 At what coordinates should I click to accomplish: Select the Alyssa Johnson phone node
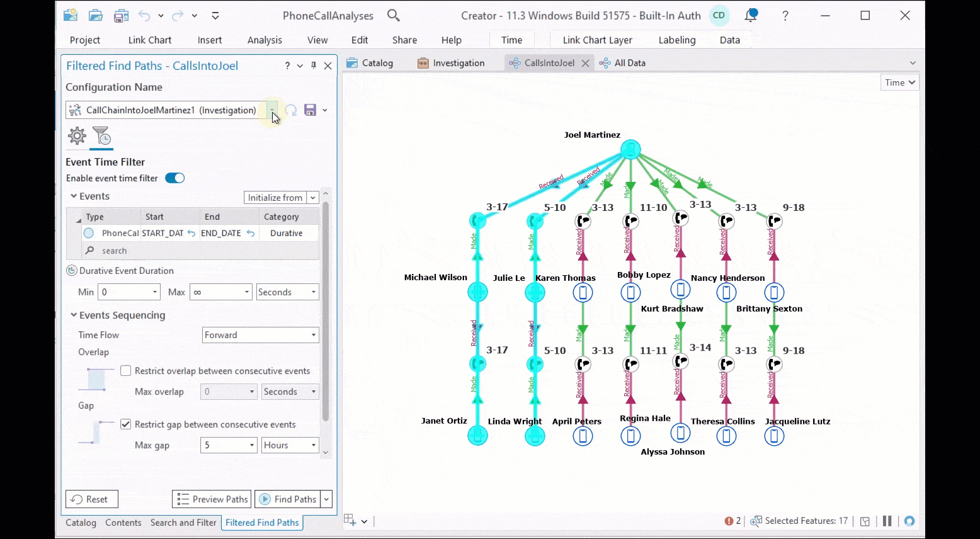pyautogui.click(x=680, y=433)
